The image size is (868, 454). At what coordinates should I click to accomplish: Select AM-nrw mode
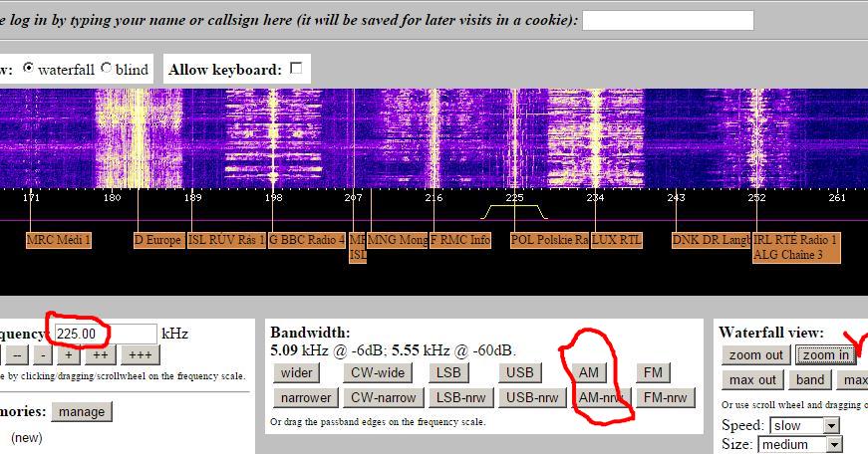[601, 397]
